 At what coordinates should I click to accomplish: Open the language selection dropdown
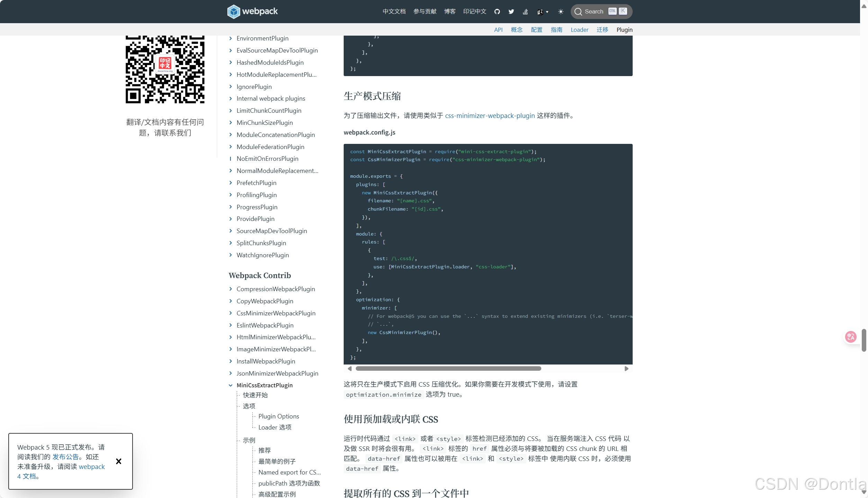[542, 12]
